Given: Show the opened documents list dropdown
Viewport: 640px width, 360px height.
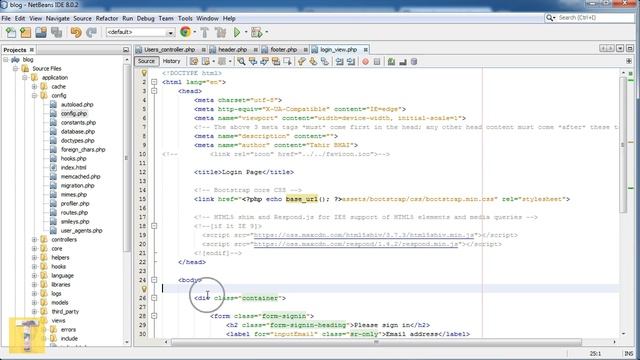Looking at the screenshot, I should coord(620,49).
